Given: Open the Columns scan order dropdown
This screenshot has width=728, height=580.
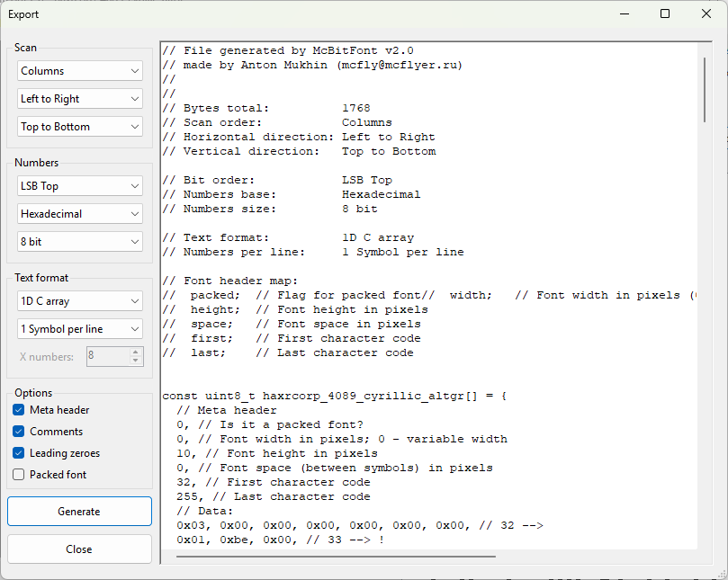Looking at the screenshot, I should tap(80, 71).
